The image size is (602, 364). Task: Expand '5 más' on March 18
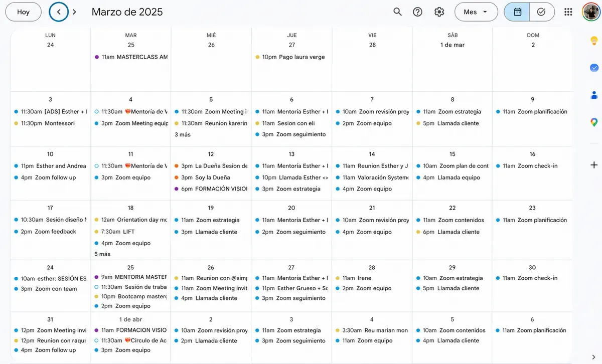[x=102, y=254]
